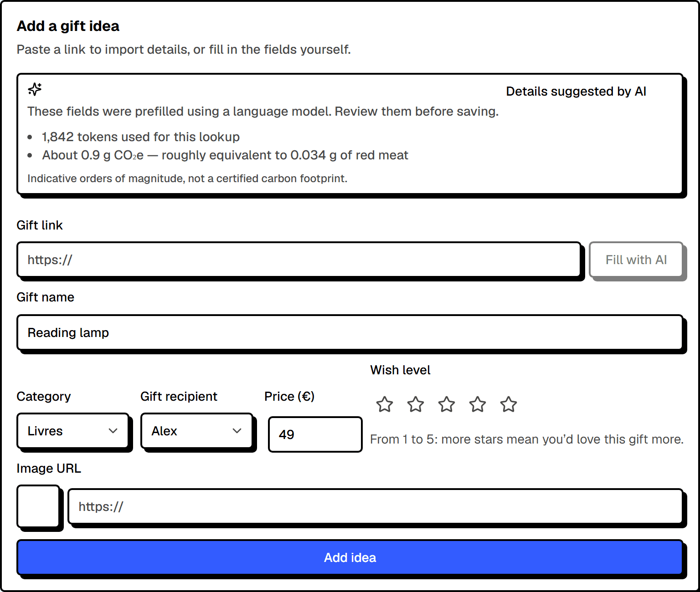Image resolution: width=700 pixels, height=592 pixels.
Task: Click the Price field showing 49
Action: tap(315, 434)
